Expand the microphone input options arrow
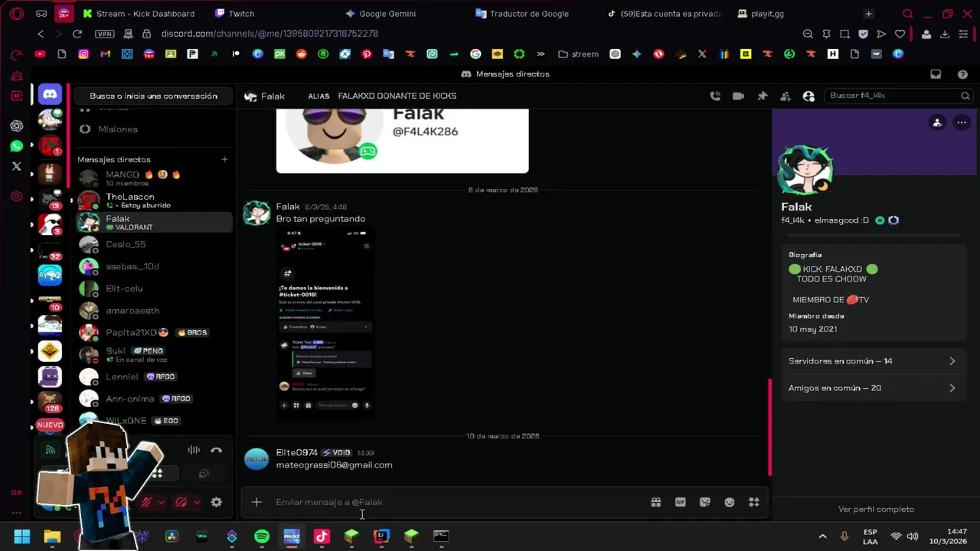The height and width of the screenshot is (551, 980). coord(161,502)
